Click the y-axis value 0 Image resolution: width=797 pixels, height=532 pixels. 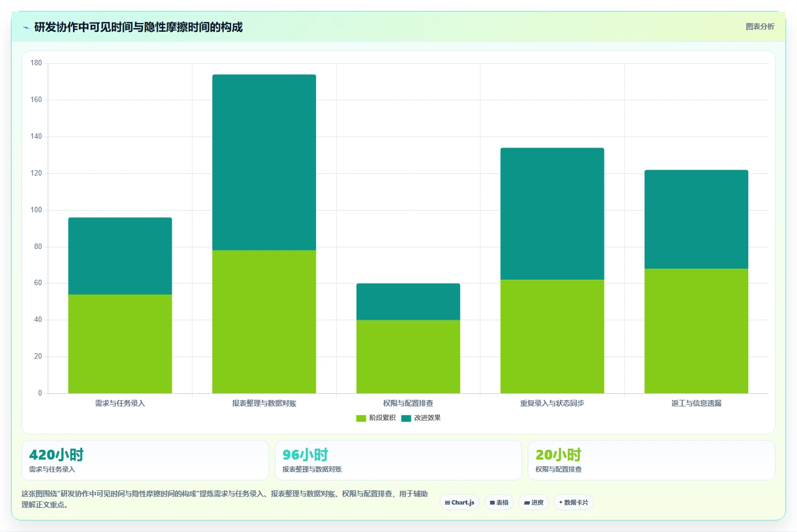tap(40, 393)
